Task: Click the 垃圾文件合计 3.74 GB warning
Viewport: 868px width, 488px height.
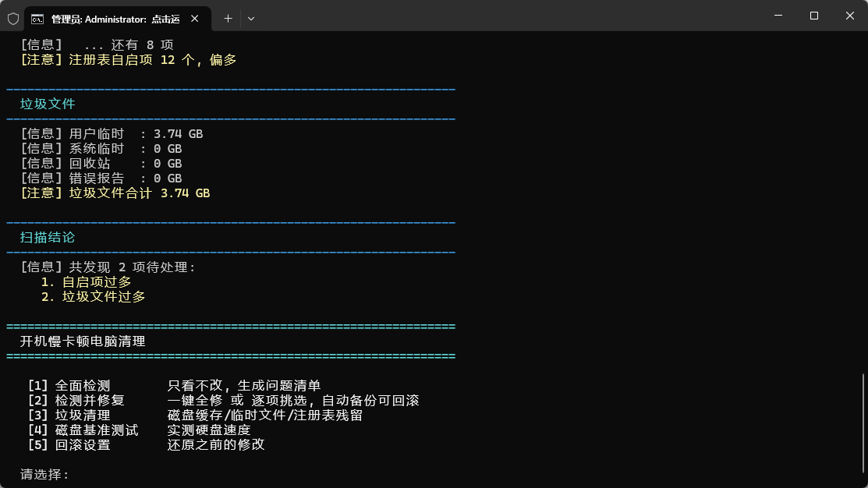Action: [x=115, y=193]
